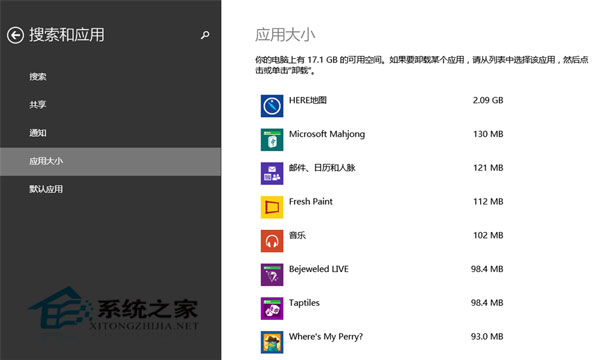Open the search magnifier icon

205,35
